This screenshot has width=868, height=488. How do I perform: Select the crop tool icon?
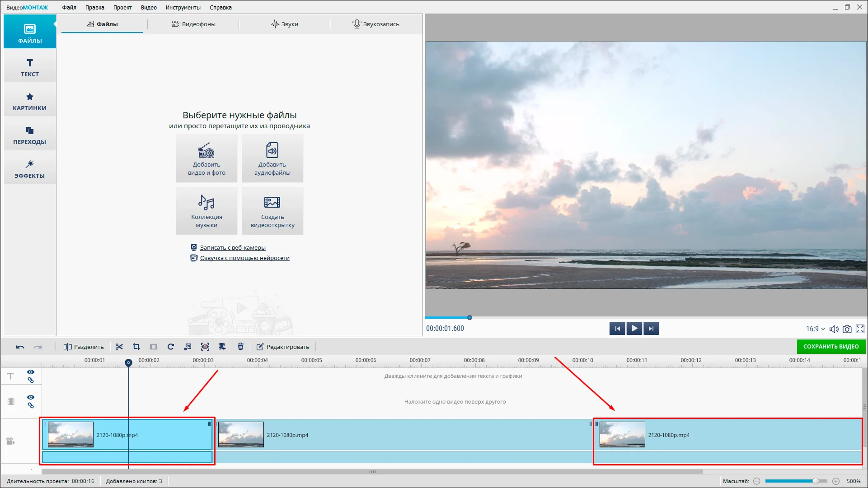click(x=136, y=347)
